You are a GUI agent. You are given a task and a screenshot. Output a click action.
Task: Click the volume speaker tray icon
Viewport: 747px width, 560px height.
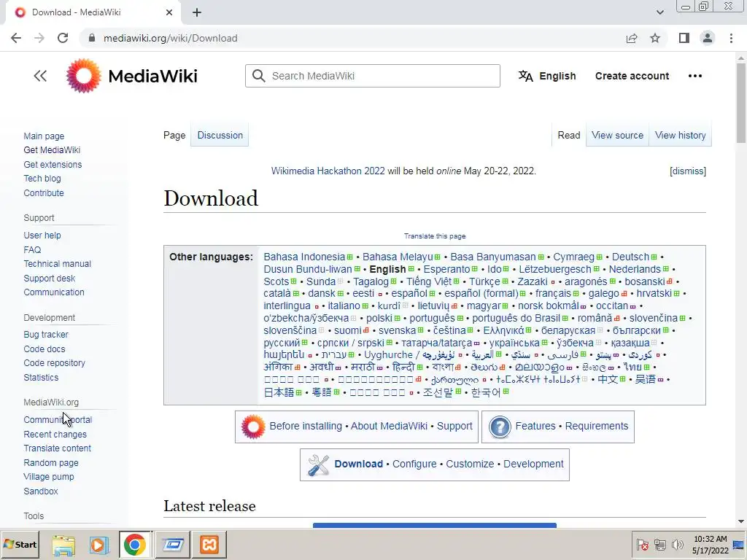pos(676,544)
